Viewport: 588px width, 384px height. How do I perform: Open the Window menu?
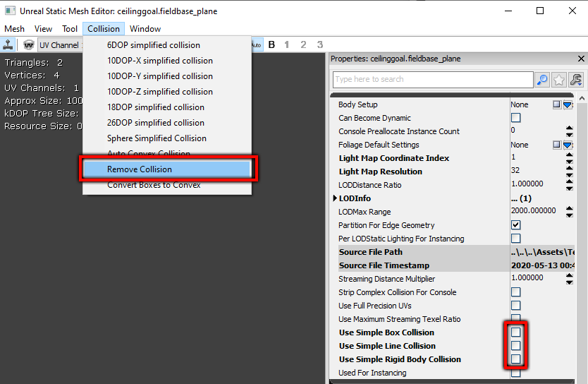tap(145, 29)
